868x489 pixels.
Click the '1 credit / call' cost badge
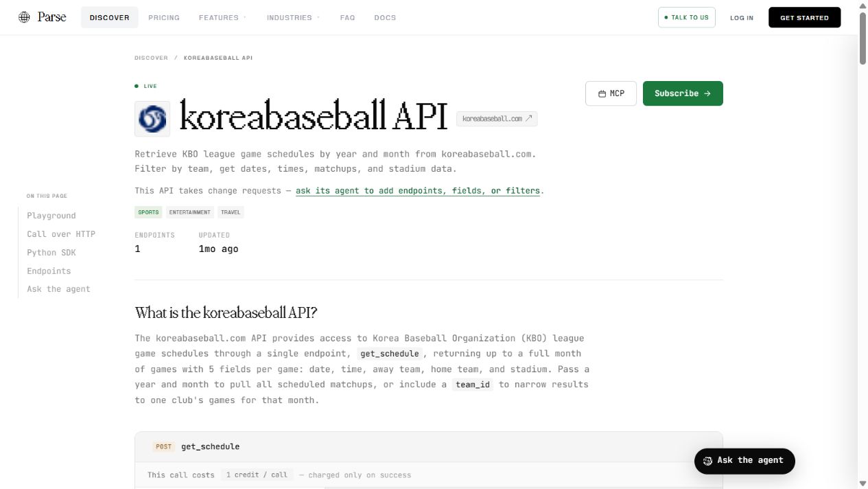click(x=257, y=475)
